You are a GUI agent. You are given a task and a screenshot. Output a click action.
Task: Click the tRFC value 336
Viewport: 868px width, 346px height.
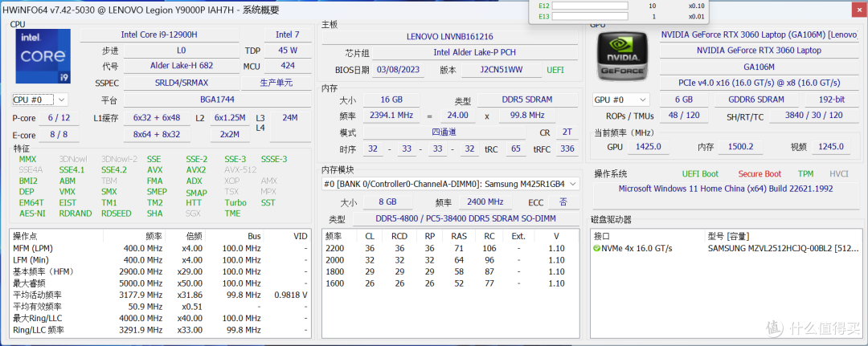[567, 149]
